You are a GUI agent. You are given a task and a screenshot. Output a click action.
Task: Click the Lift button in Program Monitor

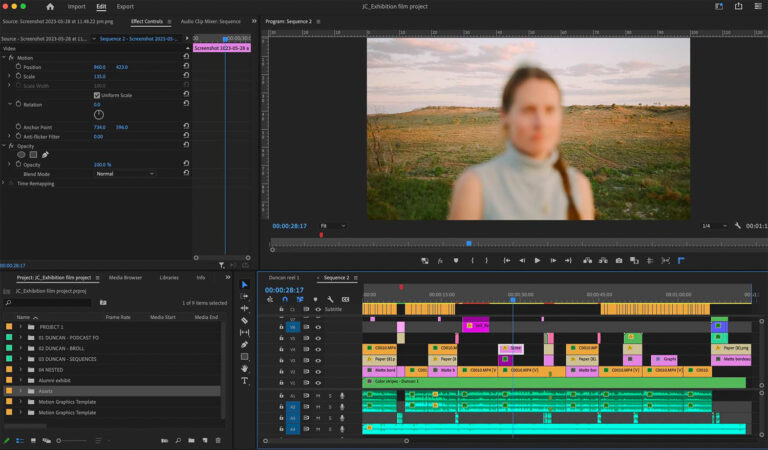coord(587,261)
